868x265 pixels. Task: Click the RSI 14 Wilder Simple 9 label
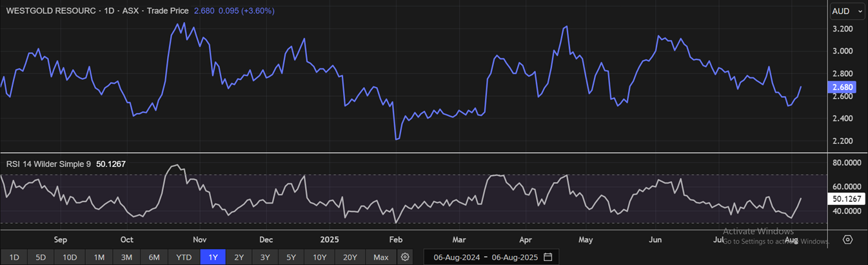click(x=49, y=164)
